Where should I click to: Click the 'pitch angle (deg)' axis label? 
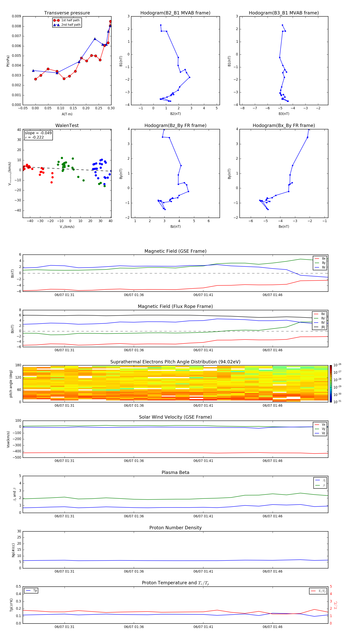[x=11, y=384]
